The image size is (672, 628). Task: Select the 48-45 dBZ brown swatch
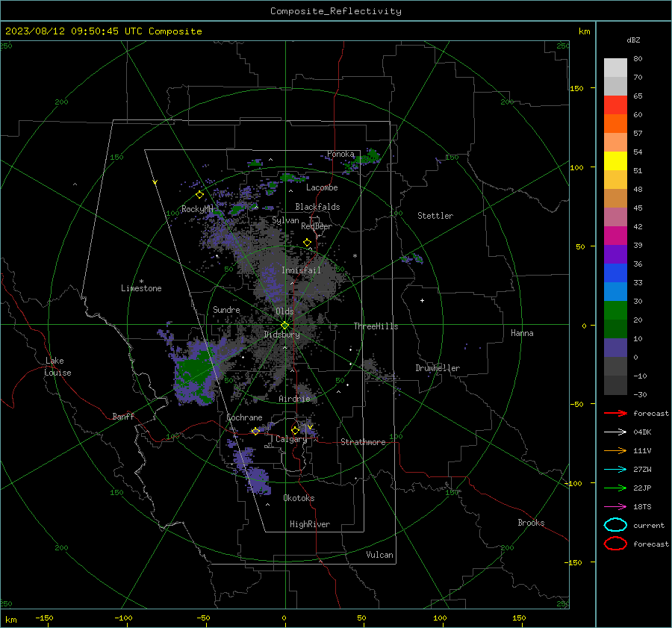(x=615, y=199)
